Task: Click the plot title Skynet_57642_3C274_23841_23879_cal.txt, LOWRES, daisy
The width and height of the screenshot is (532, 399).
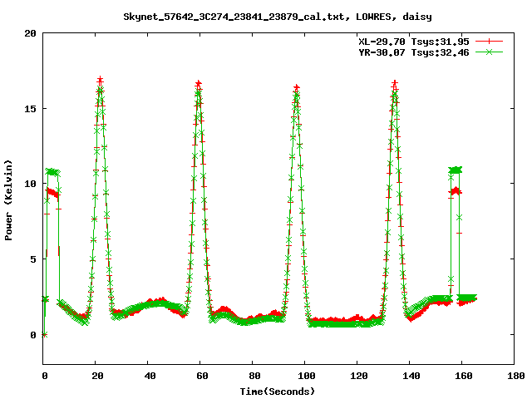Action: coord(278,17)
